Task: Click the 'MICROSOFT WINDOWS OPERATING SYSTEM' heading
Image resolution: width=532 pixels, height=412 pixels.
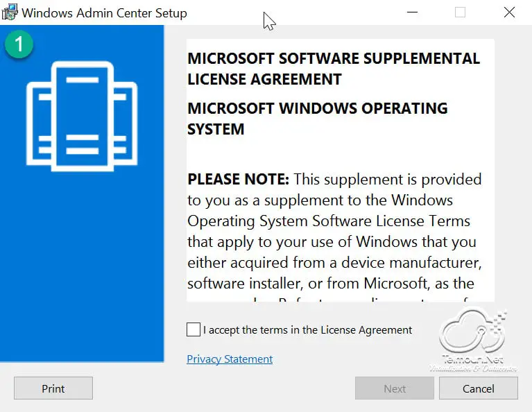Action: [x=317, y=119]
